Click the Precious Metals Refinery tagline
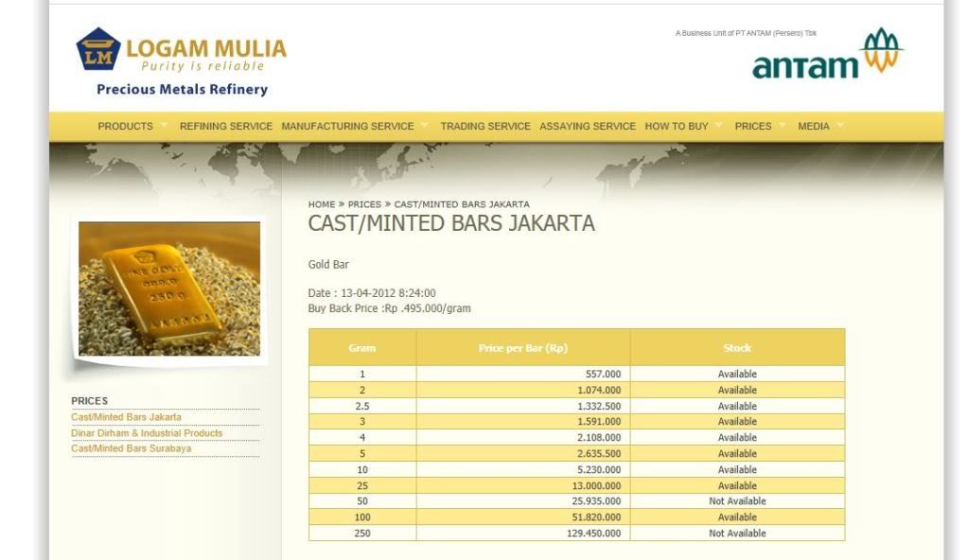This screenshot has width=968, height=560. [182, 90]
